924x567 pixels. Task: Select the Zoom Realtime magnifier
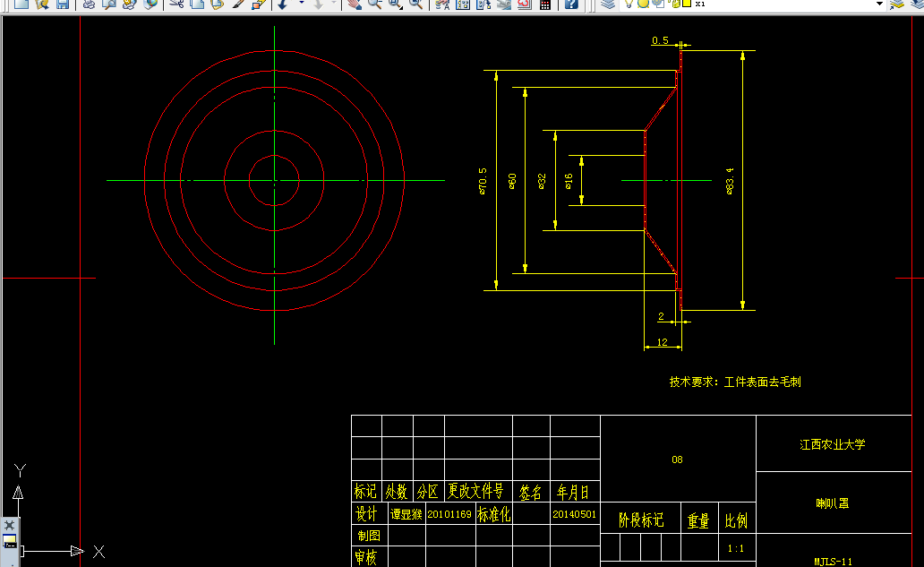[x=375, y=4]
